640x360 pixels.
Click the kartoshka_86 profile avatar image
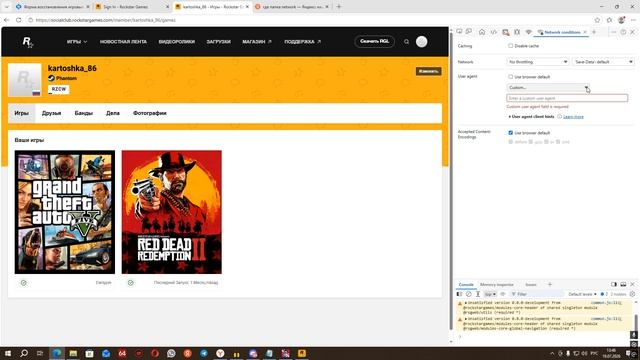coord(24,80)
